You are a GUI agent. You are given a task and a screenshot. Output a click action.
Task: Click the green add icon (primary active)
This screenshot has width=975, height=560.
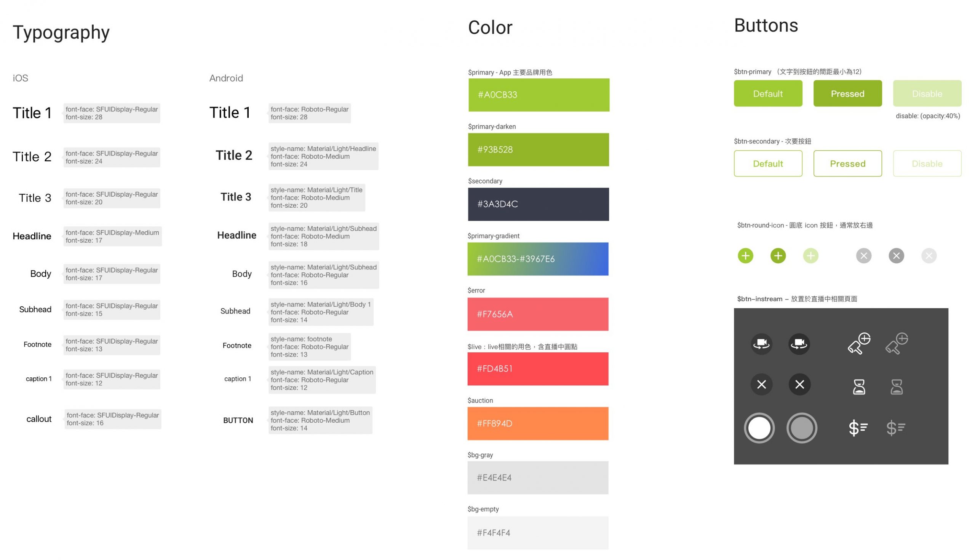coord(745,255)
